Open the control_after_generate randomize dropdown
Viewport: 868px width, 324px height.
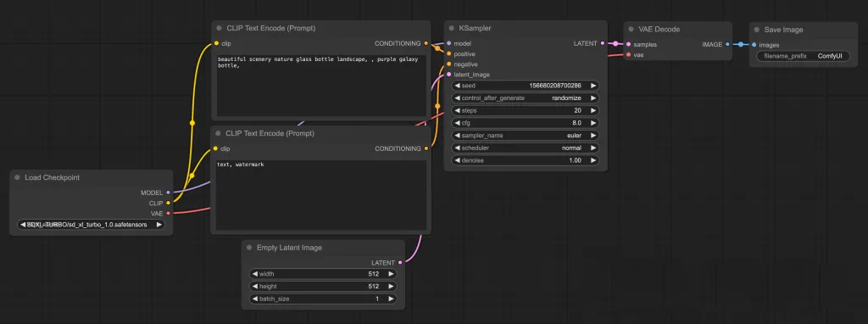[x=526, y=98]
